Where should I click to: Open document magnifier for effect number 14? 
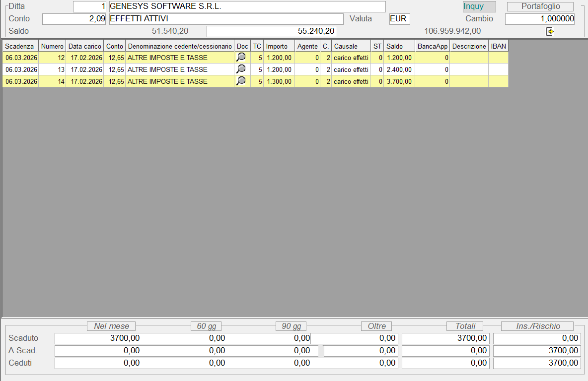tap(241, 81)
